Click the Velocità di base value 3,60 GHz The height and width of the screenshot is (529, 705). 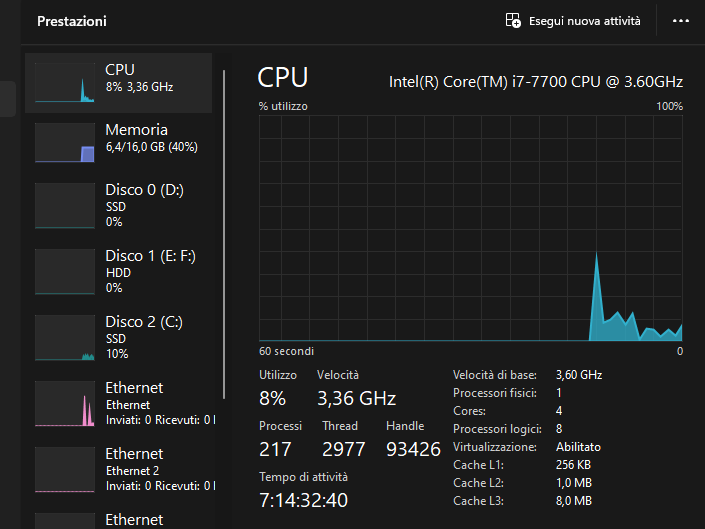click(x=579, y=375)
